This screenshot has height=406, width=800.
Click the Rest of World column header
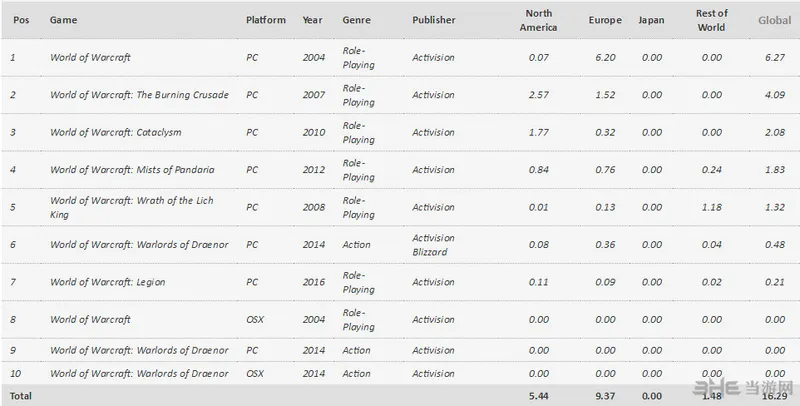tap(711, 20)
